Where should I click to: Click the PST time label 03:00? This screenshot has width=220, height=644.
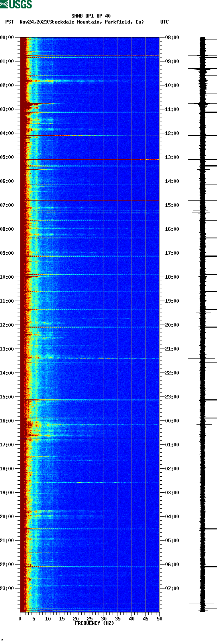pos(7,109)
